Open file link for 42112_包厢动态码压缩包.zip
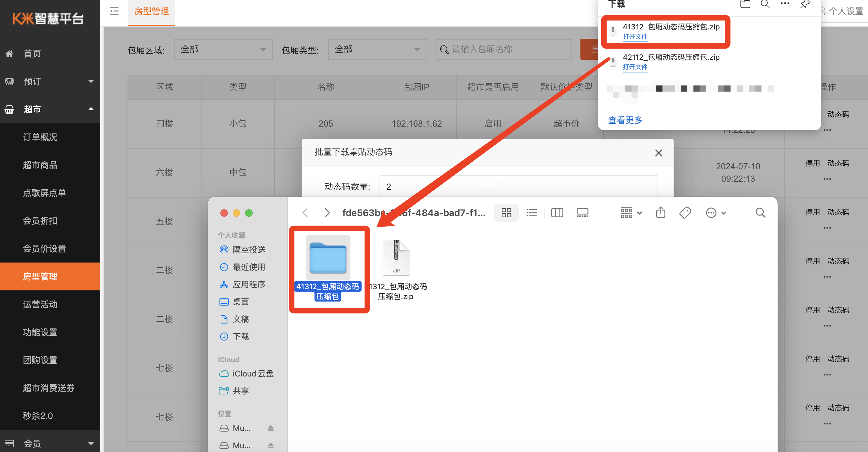The height and width of the screenshot is (452, 868). tap(635, 67)
